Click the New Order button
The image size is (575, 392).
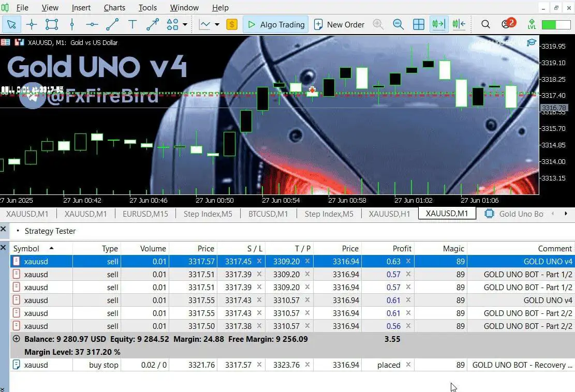(339, 24)
